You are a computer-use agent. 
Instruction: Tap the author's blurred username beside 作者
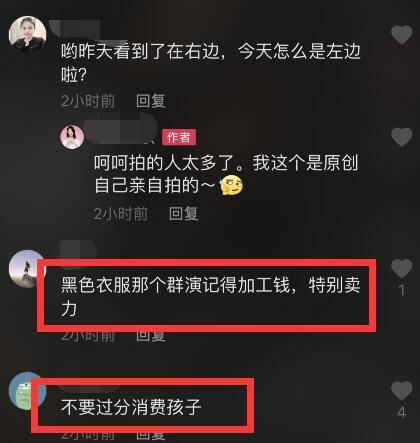122,131
